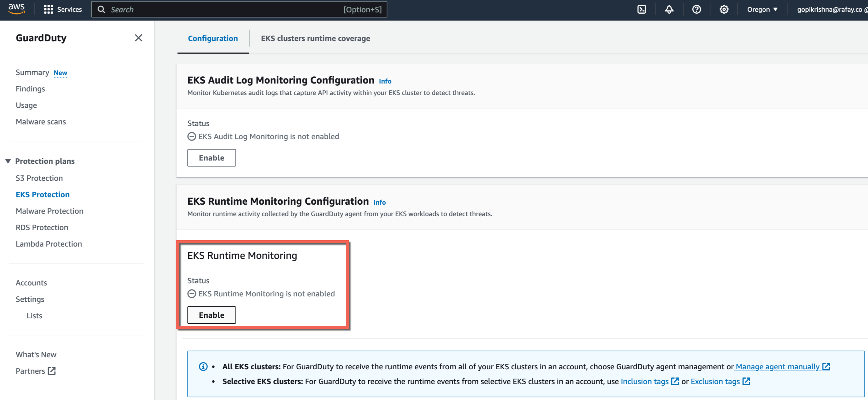
Task: Open Summary in the sidebar
Action: tap(32, 72)
